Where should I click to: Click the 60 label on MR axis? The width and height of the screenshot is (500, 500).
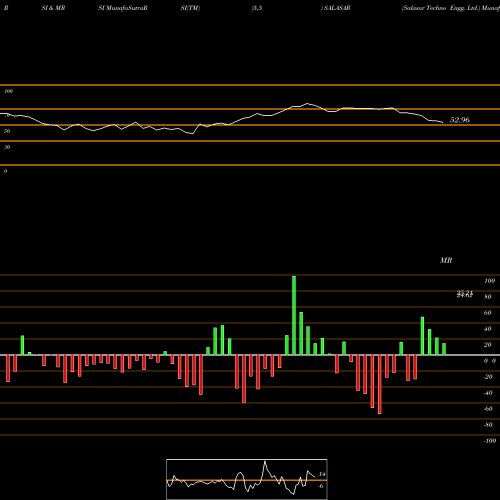487,313
